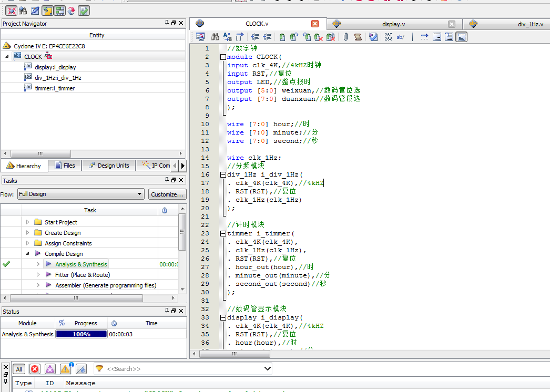
Task: Filter messages by errors red X icon
Action: (x=35, y=369)
